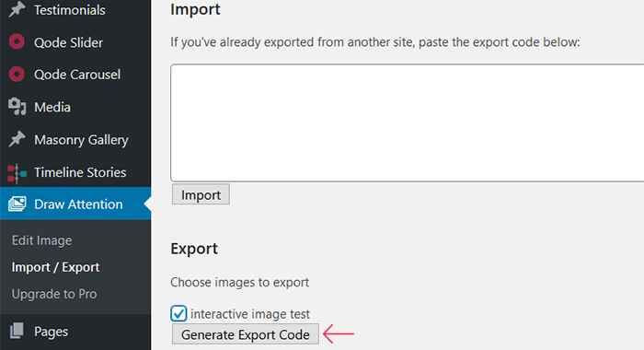The image size is (644, 350).
Task: Click the Timeline Stories icon
Action: (17, 173)
